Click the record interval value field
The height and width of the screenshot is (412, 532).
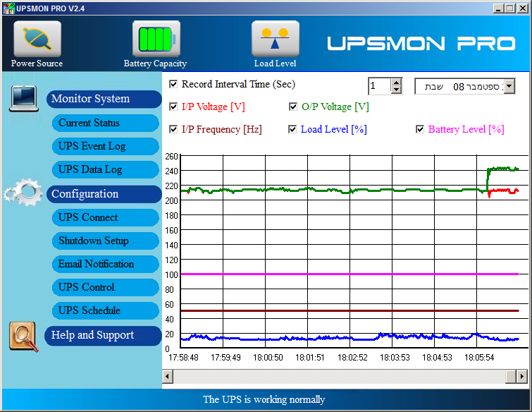[x=380, y=86]
